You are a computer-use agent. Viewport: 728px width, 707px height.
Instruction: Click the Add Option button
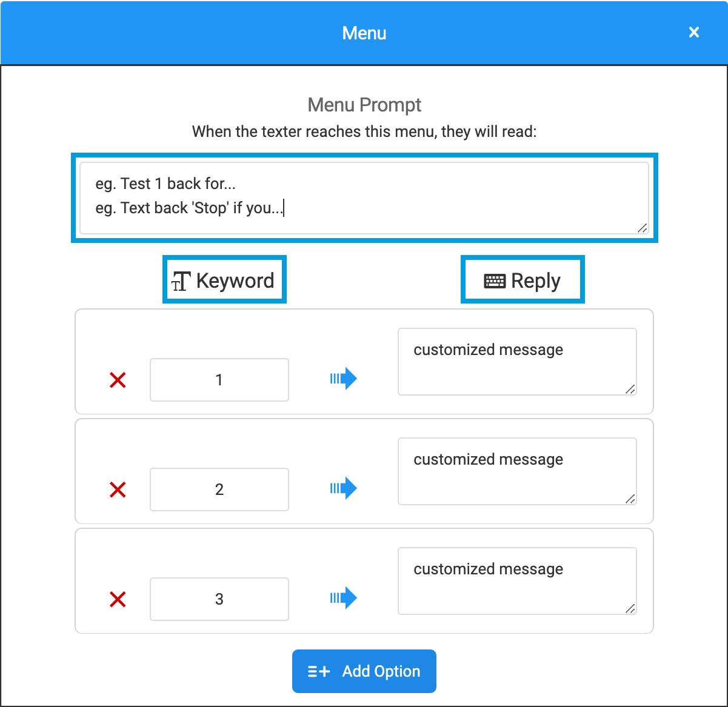364,671
